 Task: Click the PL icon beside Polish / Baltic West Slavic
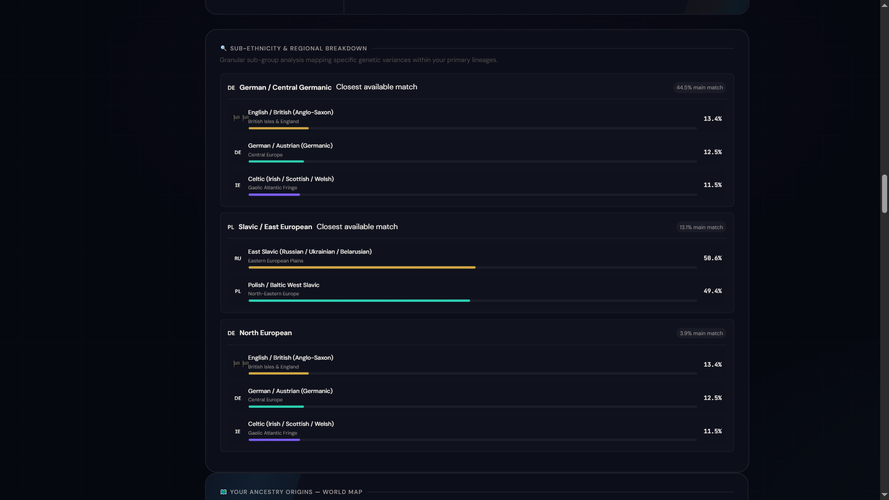(x=238, y=291)
